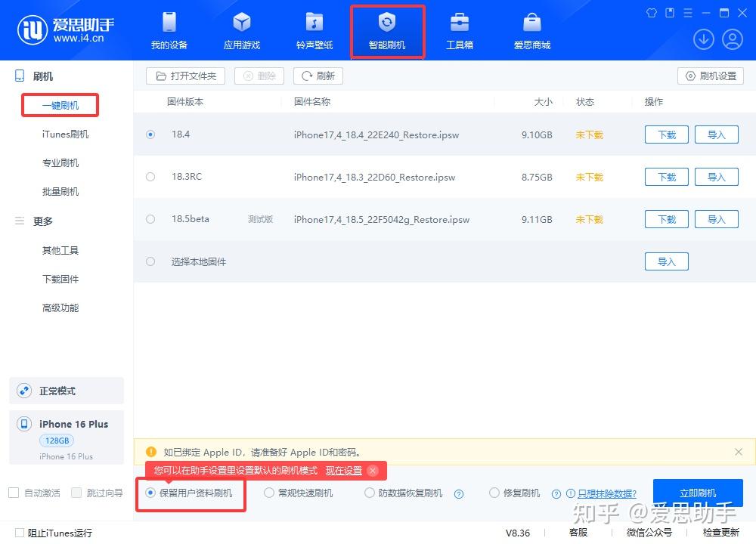Switch to the 一键刷机 sidebar tab

click(x=60, y=104)
